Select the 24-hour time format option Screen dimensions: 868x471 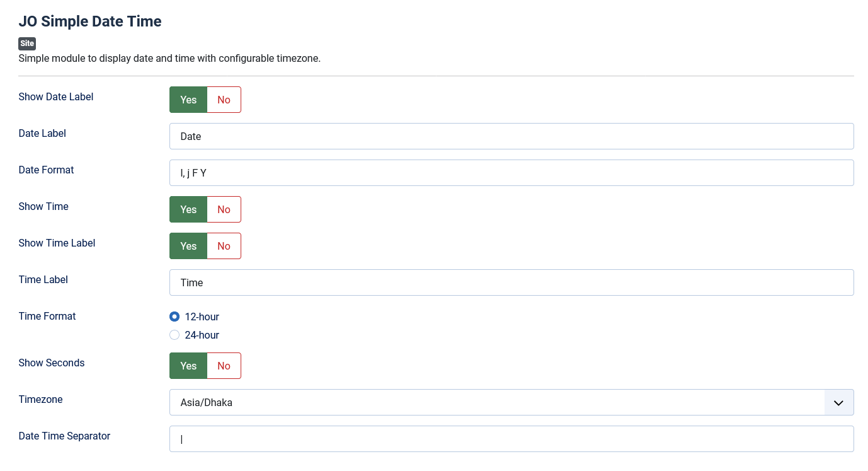pos(174,335)
